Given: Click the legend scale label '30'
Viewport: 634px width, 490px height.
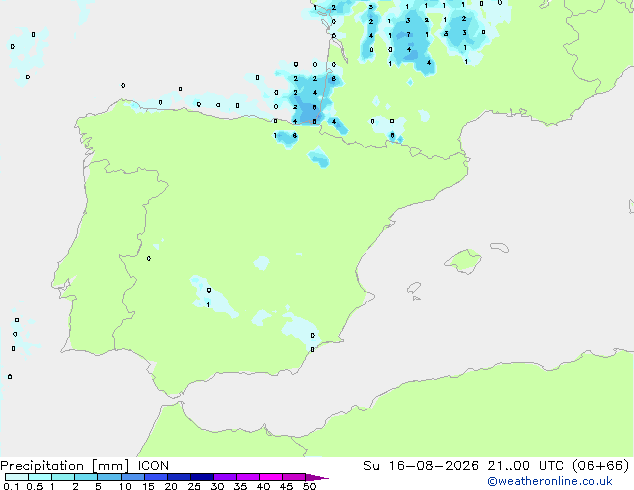Looking at the screenshot, I should tap(217, 486).
